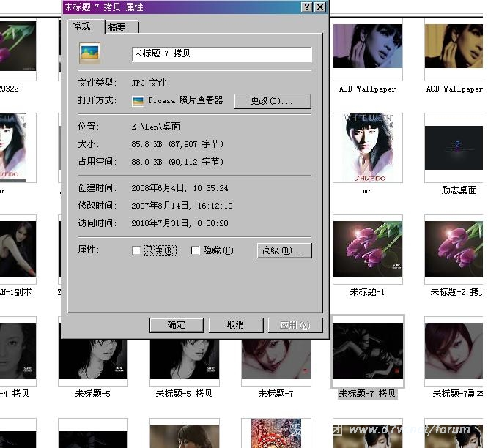Select the 未标题-2 拷贝 thumbnail
The height and width of the screenshot is (448, 488).
tap(455, 250)
